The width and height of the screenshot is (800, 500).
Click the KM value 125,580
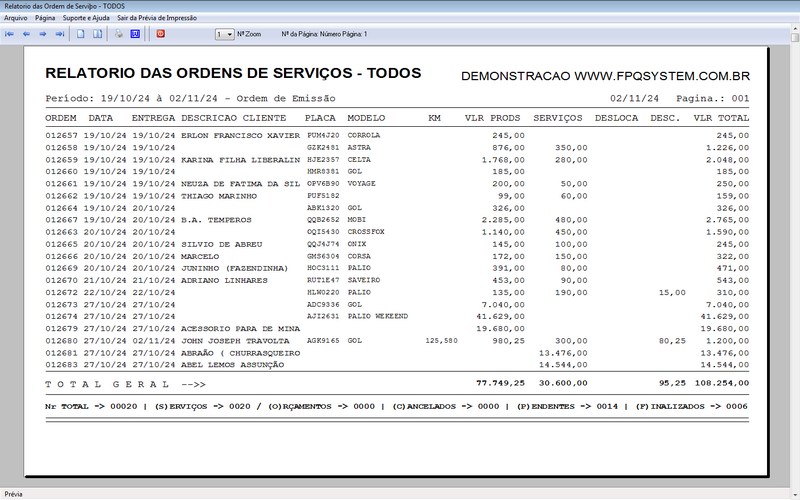(441, 341)
